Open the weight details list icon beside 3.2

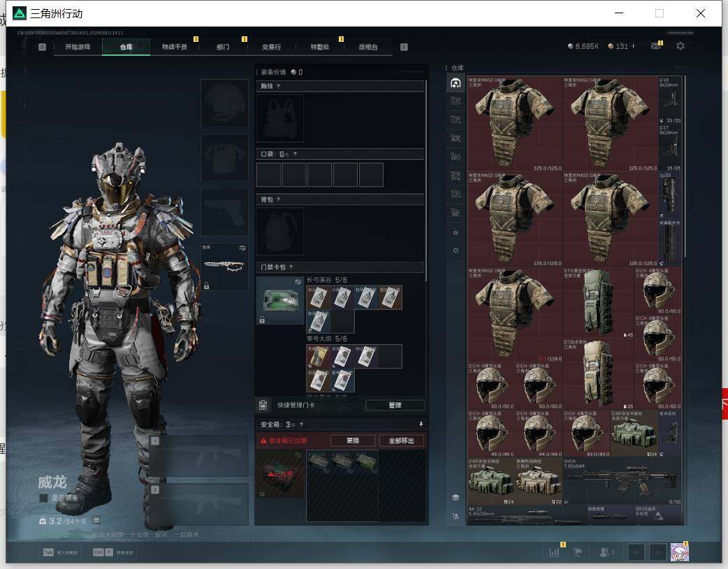pyautogui.click(x=96, y=521)
